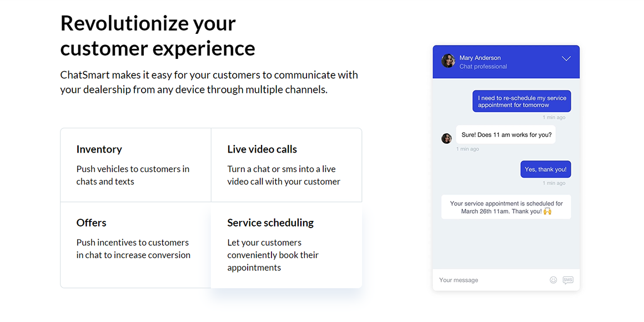Click the Mary Anderson name in the header
This screenshot has height=322, width=644.
click(480, 58)
